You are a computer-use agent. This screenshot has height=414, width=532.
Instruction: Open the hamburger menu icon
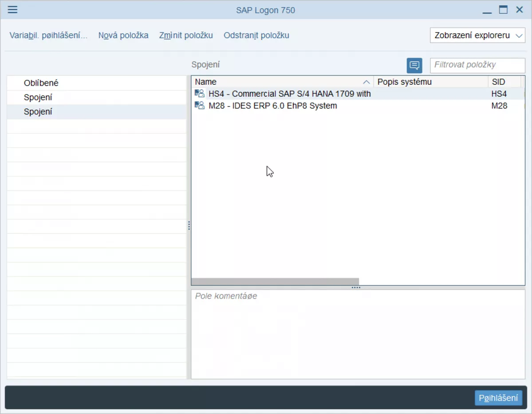12,9
